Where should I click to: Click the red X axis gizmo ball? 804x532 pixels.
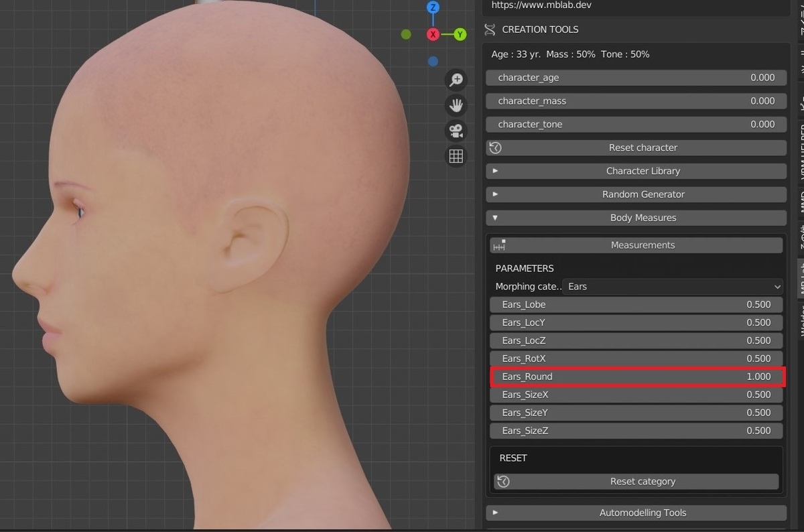click(x=433, y=34)
